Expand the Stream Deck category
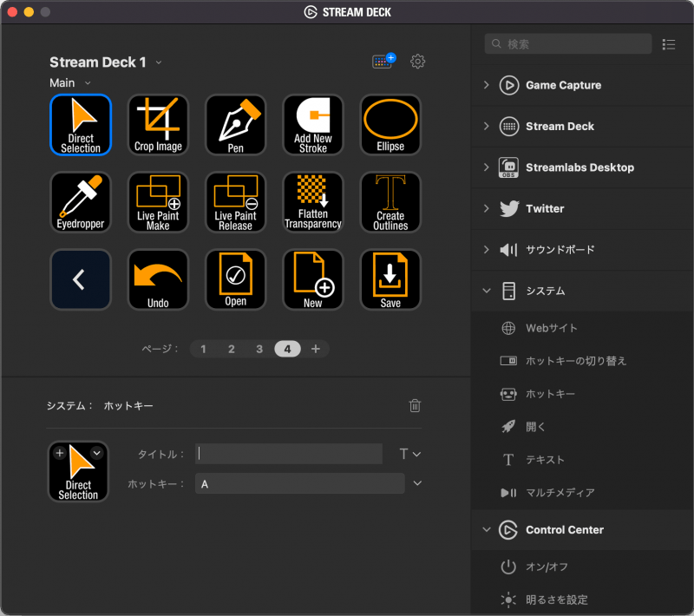The height and width of the screenshot is (616, 694). point(487,126)
